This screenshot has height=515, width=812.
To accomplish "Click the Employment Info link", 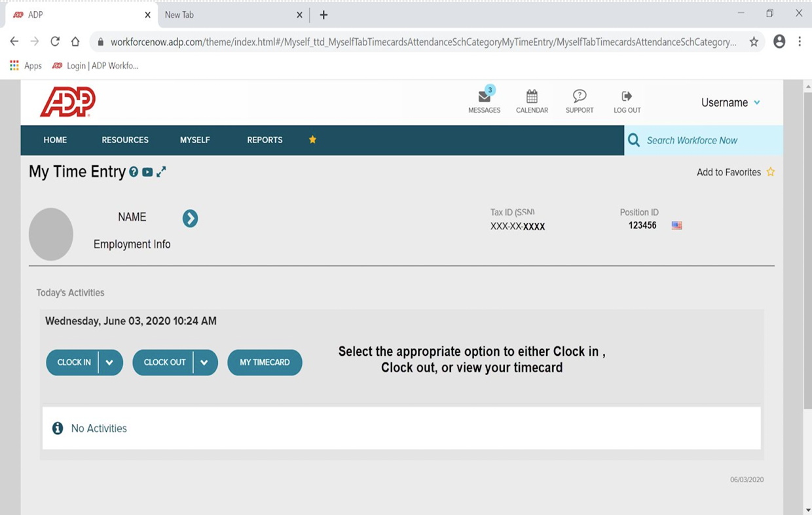I will 132,244.
